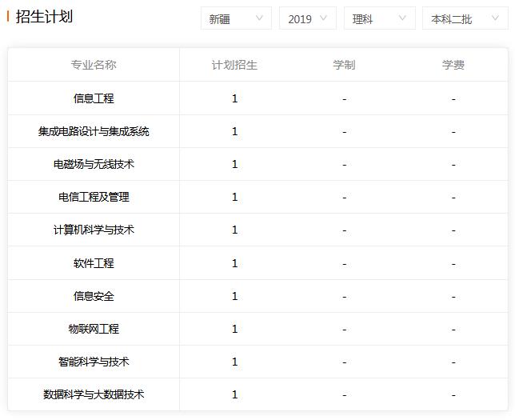Click the 智能科学与技术 major name
The height and width of the screenshot is (420, 515).
[94, 362]
